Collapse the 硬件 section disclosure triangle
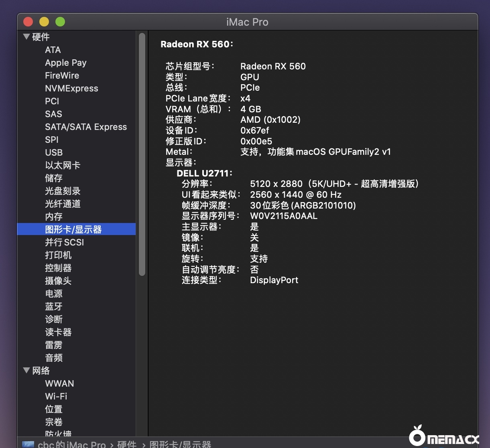Image resolution: width=490 pixels, height=448 pixels. 26,37
